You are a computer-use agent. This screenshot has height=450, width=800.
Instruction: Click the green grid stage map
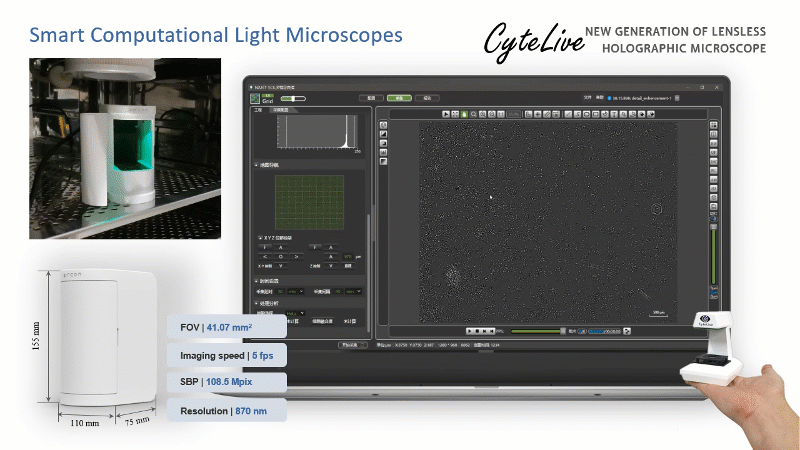(x=310, y=203)
